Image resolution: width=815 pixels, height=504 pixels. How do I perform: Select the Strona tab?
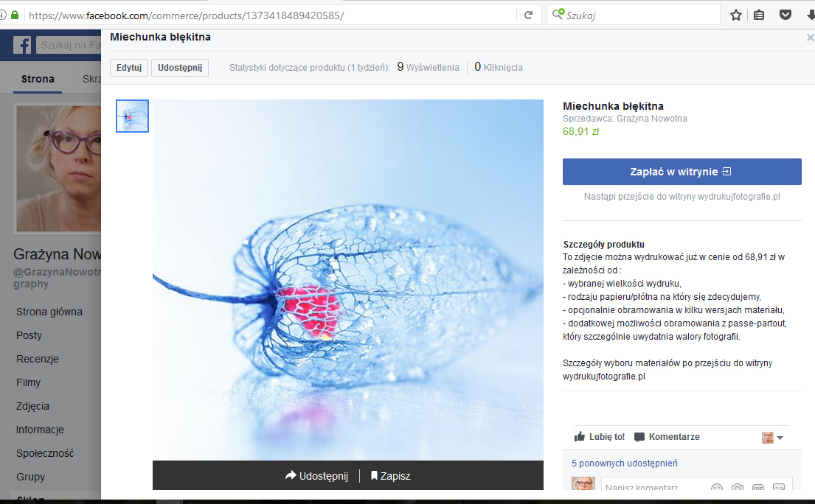click(x=38, y=79)
